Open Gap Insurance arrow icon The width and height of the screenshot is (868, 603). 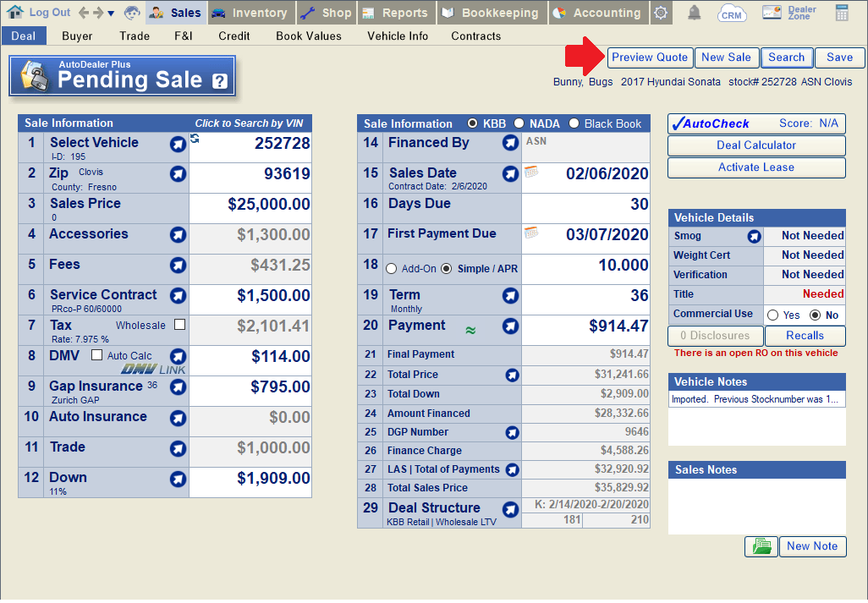click(x=178, y=387)
